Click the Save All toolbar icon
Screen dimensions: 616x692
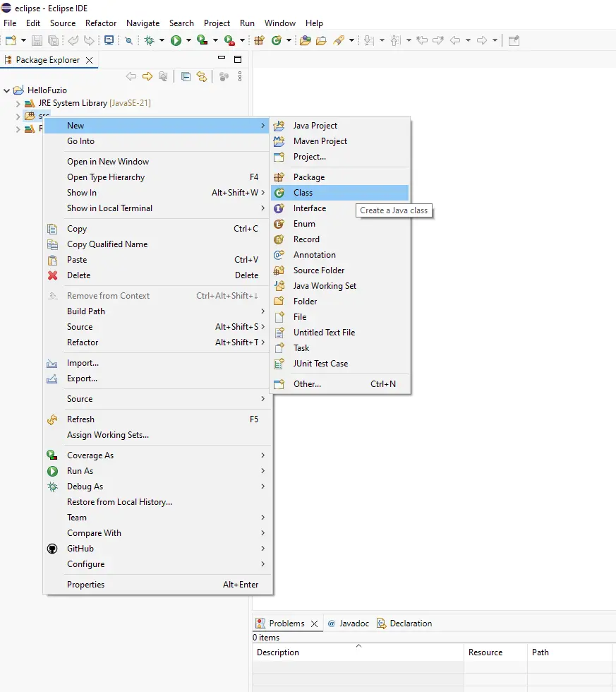click(x=53, y=41)
